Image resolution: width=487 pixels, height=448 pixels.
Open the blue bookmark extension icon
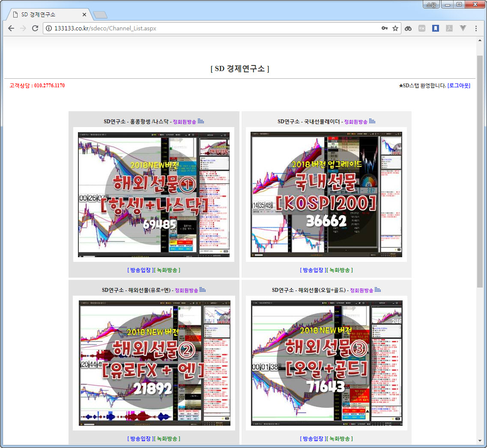pos(436,28)
